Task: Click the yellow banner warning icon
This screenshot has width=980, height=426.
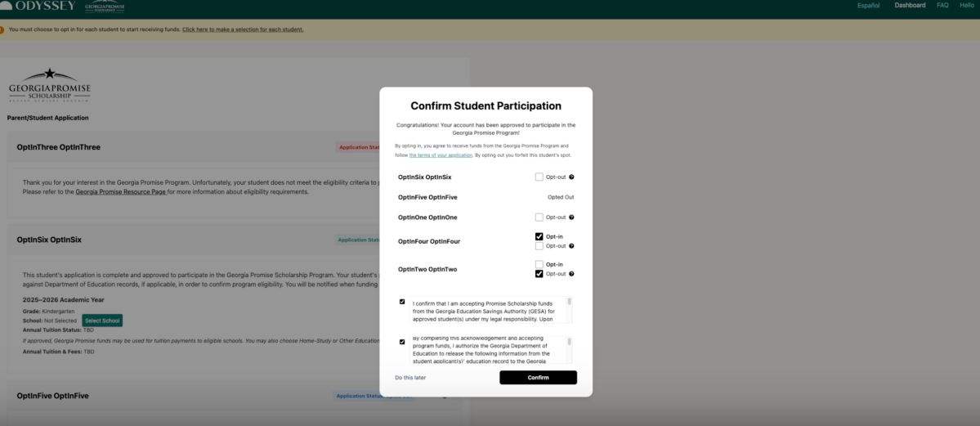Action: click(x=2, y=29)
